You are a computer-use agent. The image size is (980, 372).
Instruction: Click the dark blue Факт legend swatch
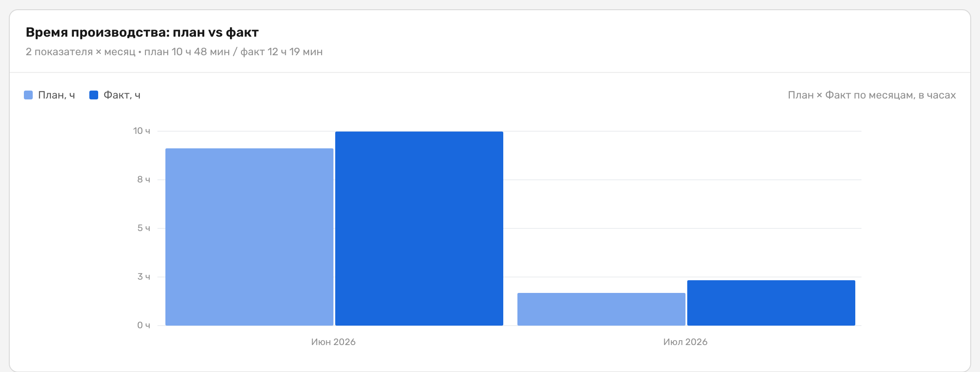(94, 95)
